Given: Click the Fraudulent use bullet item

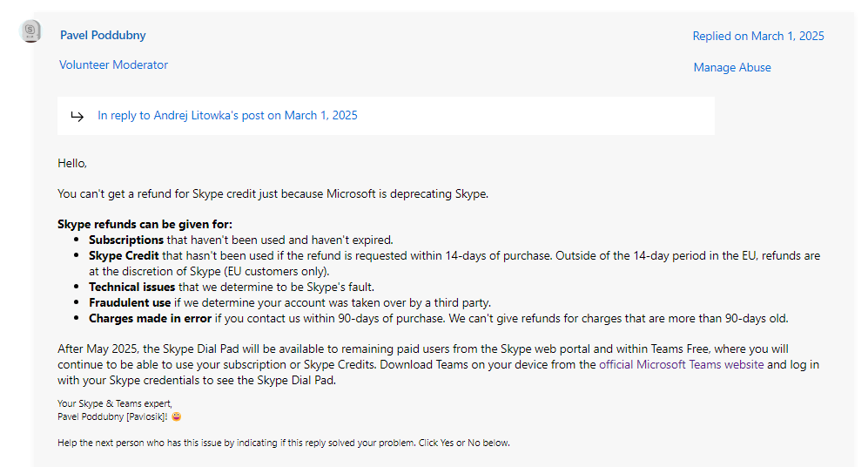Looking at the screenshot, I should click(x=290, y=302).
